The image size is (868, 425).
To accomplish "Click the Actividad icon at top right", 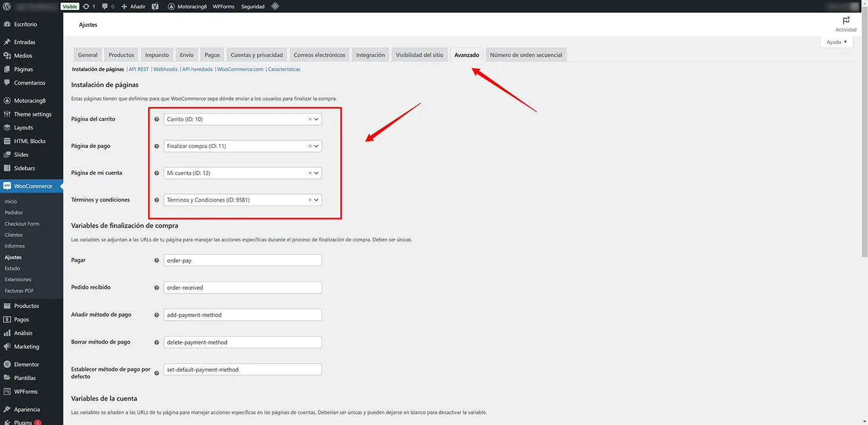I will [x=846, y=23].
